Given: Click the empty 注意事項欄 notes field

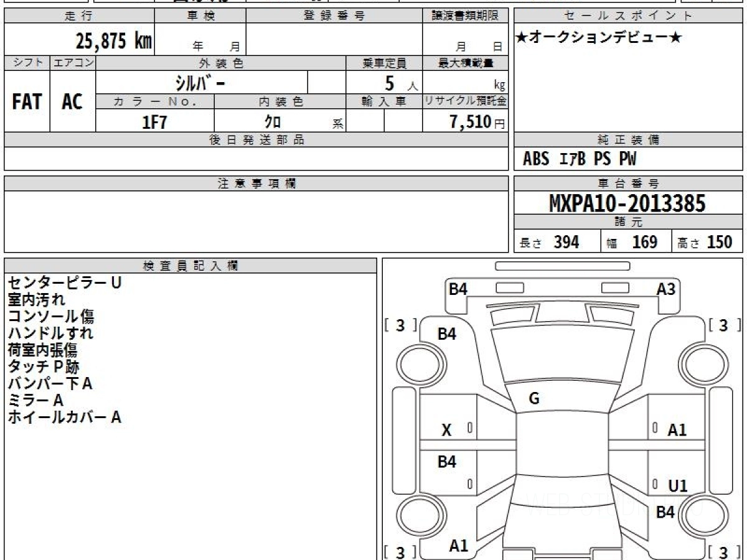Looking at the screenshot, I should [255, 221].
